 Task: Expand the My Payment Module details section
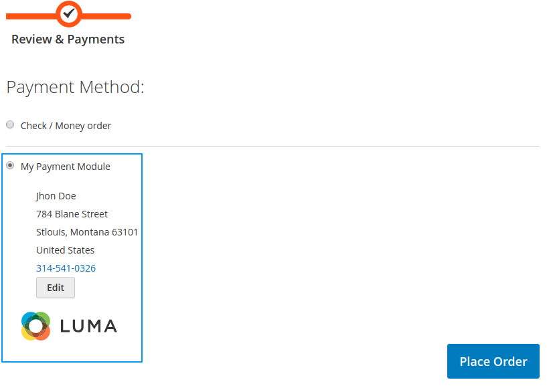tap(65, 166)
